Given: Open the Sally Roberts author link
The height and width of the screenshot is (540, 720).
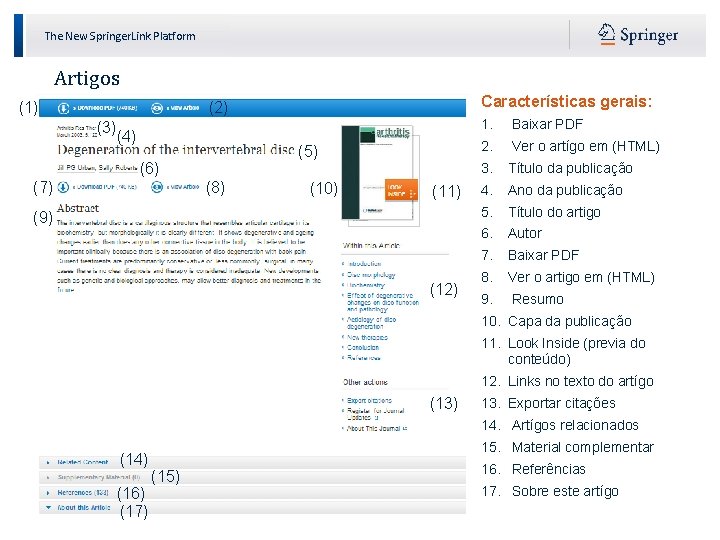Looking at the screenshot, I should [x=118, y=168].
